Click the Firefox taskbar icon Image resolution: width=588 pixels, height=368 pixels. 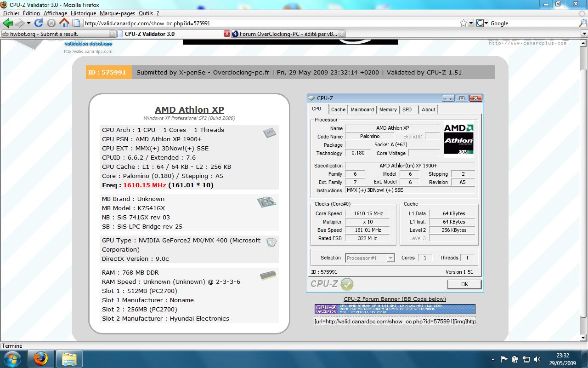click(41, 359)
